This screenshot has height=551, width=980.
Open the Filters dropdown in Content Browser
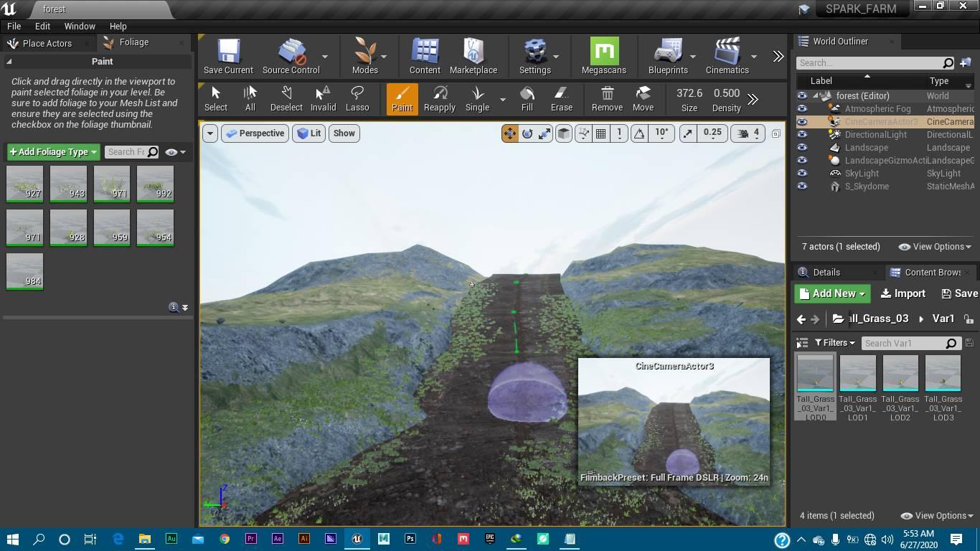pos(834,343)
